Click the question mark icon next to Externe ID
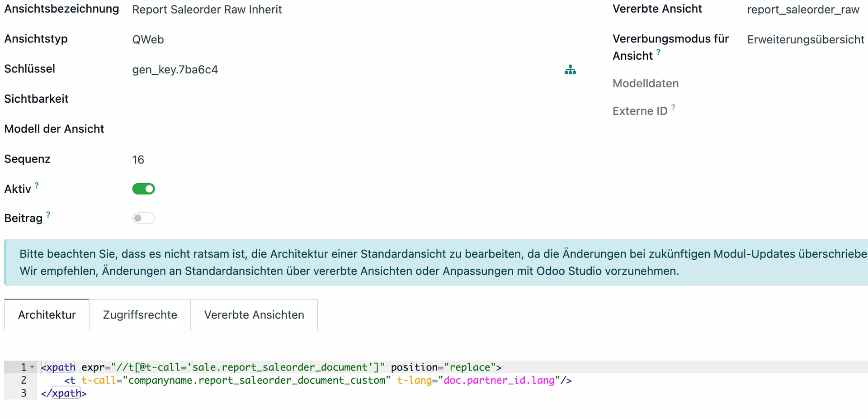Image resolution: width=868 pixels, height=419 pixels. (x=673, y=107)
